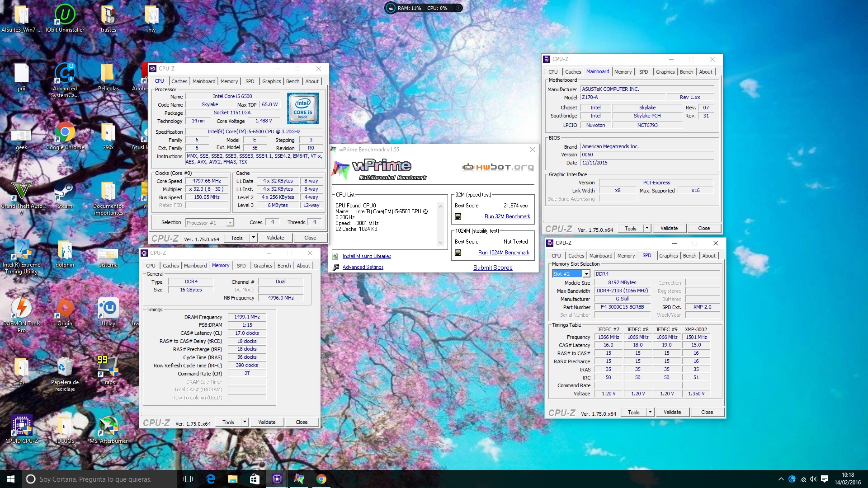The image size is (868, 488).
Task: Click Validate in SPD CPU-Z window
Action: [672, 412]
